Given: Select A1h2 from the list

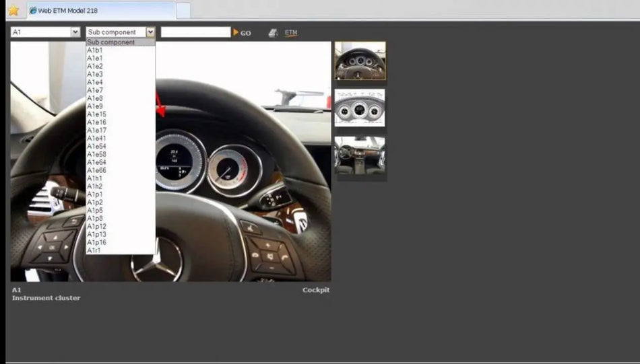Looking at the screenshot, I should (x=95, y=186).
